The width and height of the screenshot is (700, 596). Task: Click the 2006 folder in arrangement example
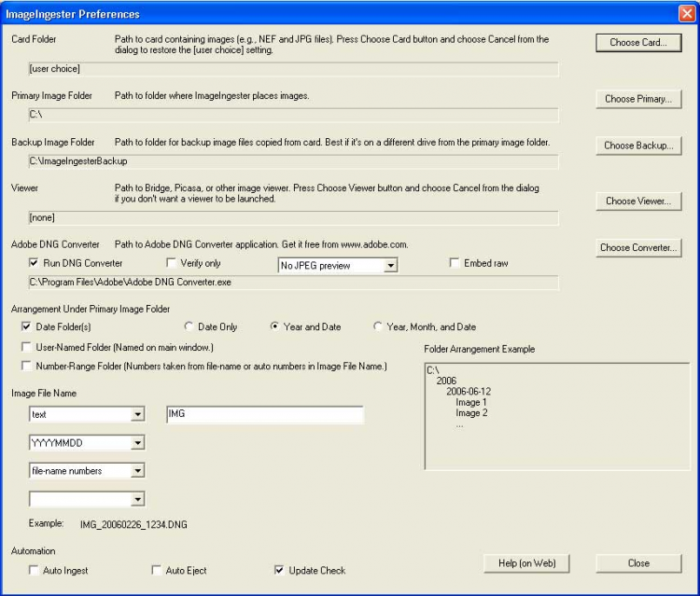(x=446, y=381)
